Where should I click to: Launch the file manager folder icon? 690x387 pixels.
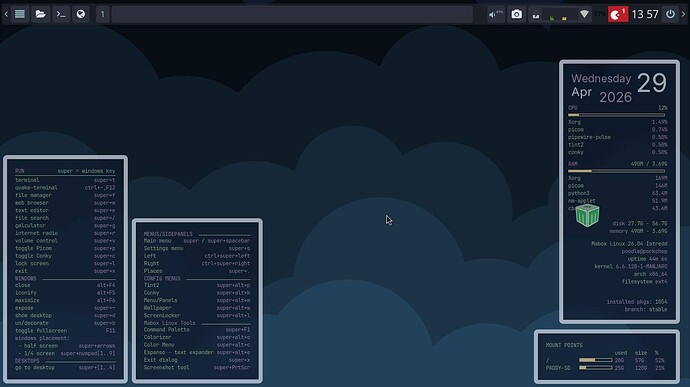pos(40,14)
